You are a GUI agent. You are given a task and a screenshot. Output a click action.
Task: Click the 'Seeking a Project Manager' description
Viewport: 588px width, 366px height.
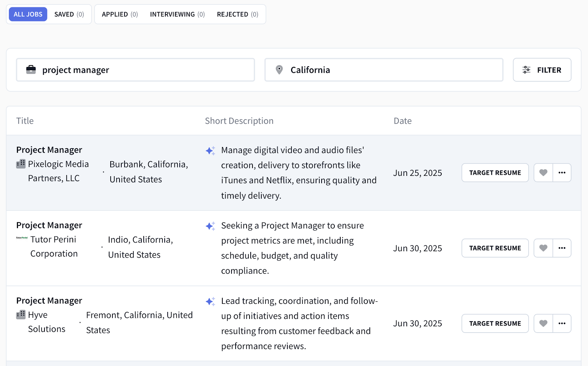click(293, 248)
